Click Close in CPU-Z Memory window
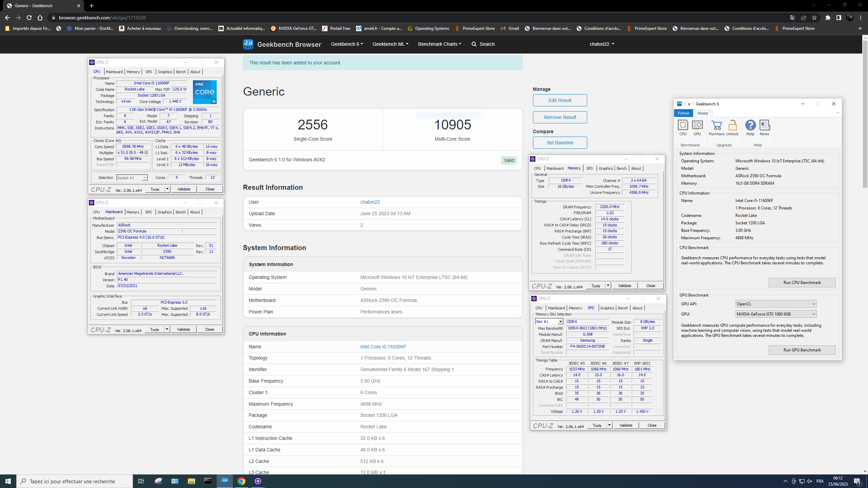This screenshot has width=868, height=488. [x=651, y=286]
